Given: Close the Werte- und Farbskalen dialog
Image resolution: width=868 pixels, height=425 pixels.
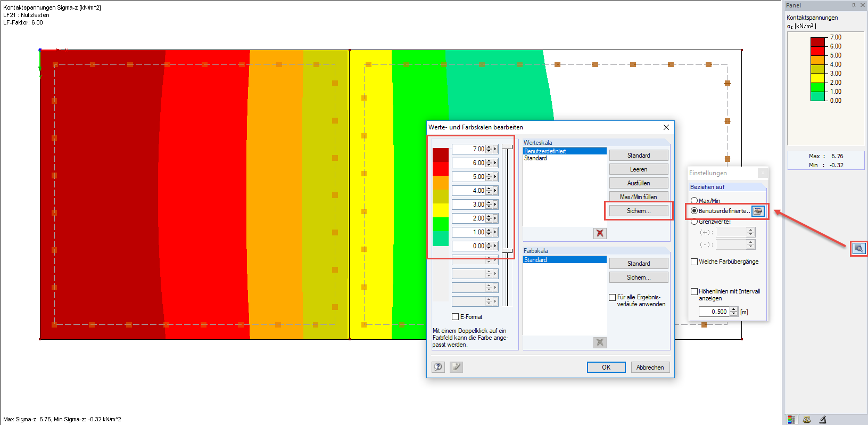Looking at the screenshot, I should pyautogui.click(x=666, y=127).
